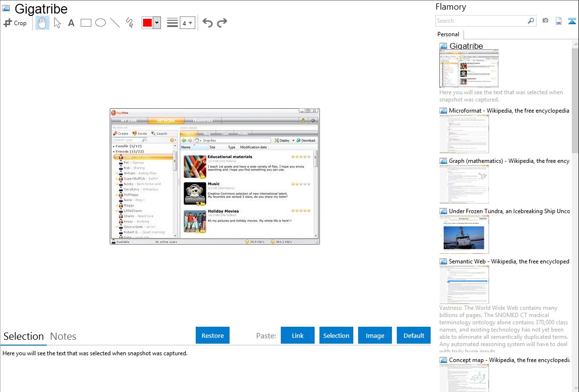Redo the last edit
Image resolution: width=579 pixels, height=392 pixels.
point(222,23)
